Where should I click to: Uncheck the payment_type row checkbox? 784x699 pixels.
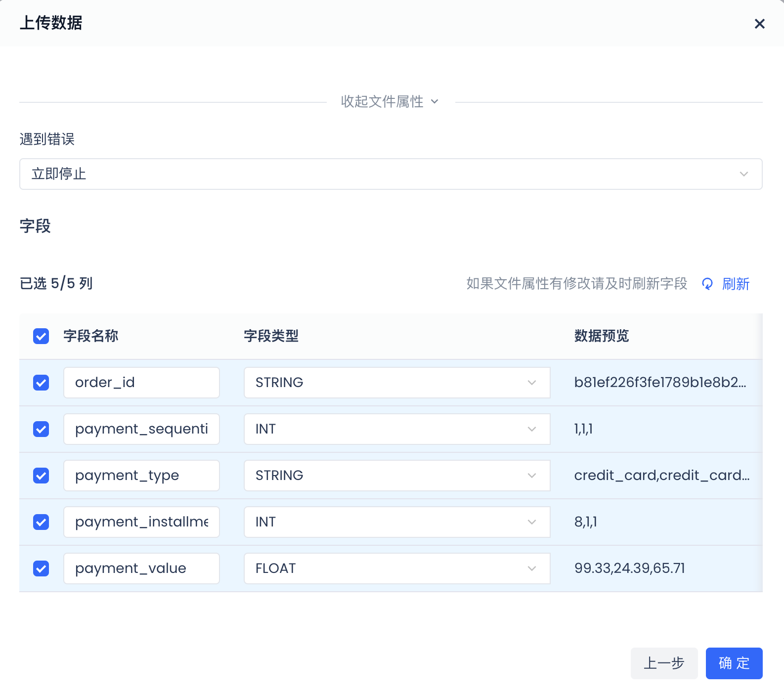(x=41, y=476)
